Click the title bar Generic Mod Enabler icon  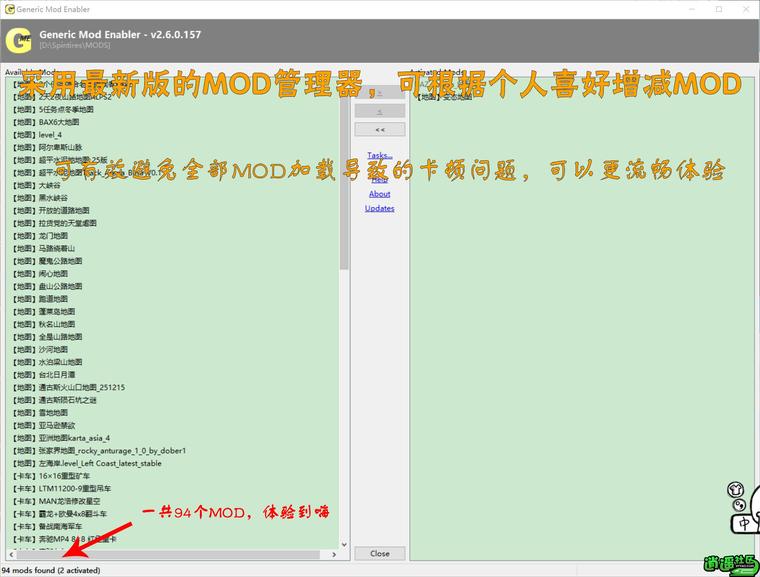point(9,9)
